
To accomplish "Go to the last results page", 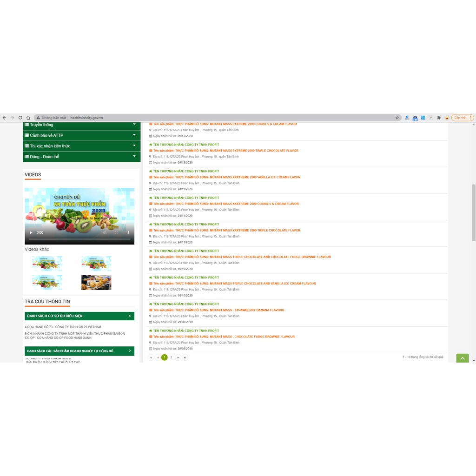I will pyautogui.click(x=185, y=357).
